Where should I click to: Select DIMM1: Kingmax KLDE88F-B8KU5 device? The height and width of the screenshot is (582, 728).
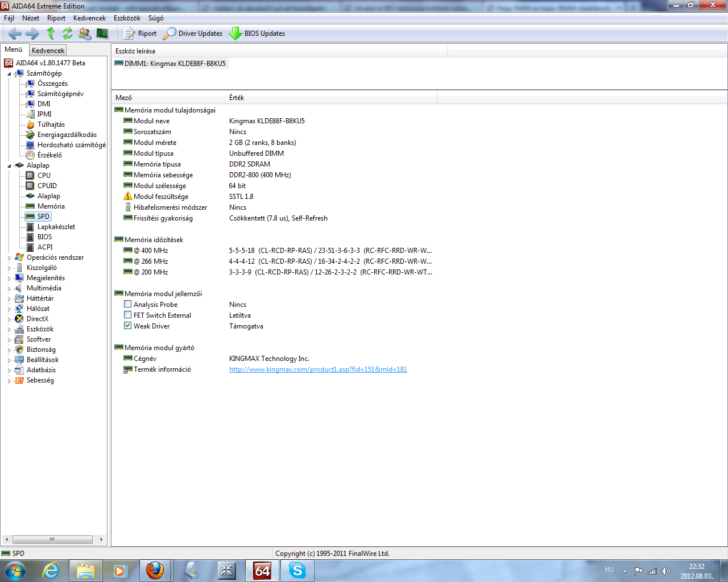pyautogui.click(x=171, y=64)
